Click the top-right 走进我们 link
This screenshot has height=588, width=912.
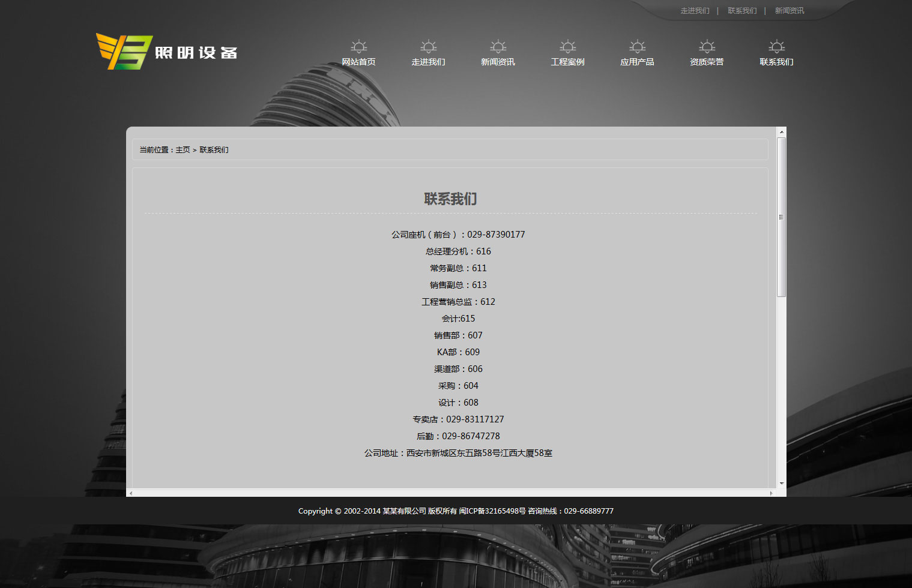click(x=695, y=11)
